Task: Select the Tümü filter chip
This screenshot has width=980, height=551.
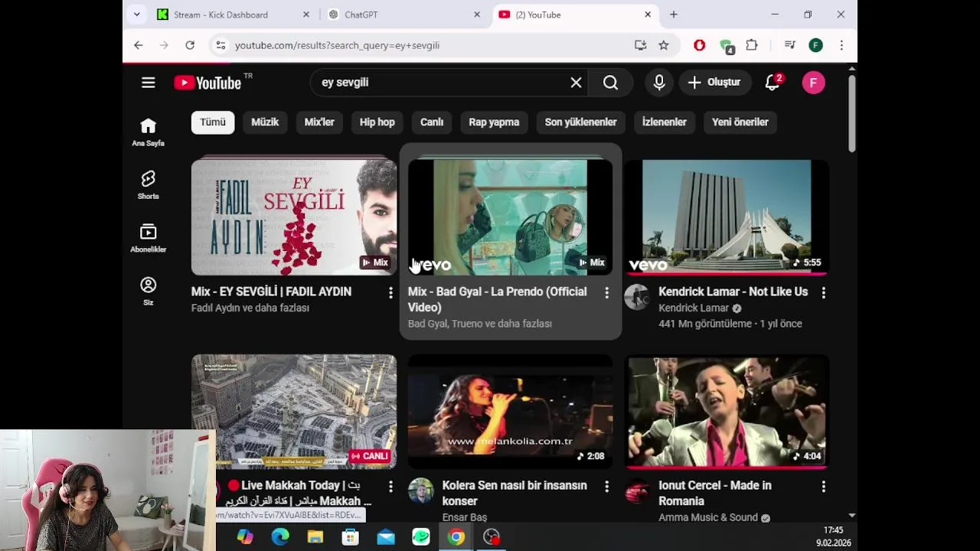Action: click(213, 122)
